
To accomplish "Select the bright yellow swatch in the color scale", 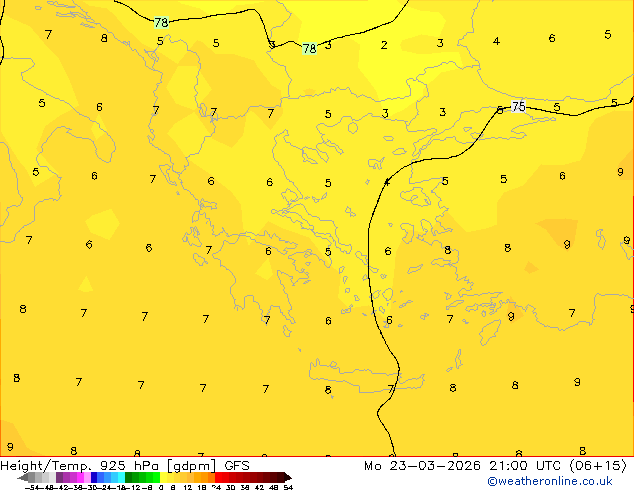I will click(x=163, y=477).
